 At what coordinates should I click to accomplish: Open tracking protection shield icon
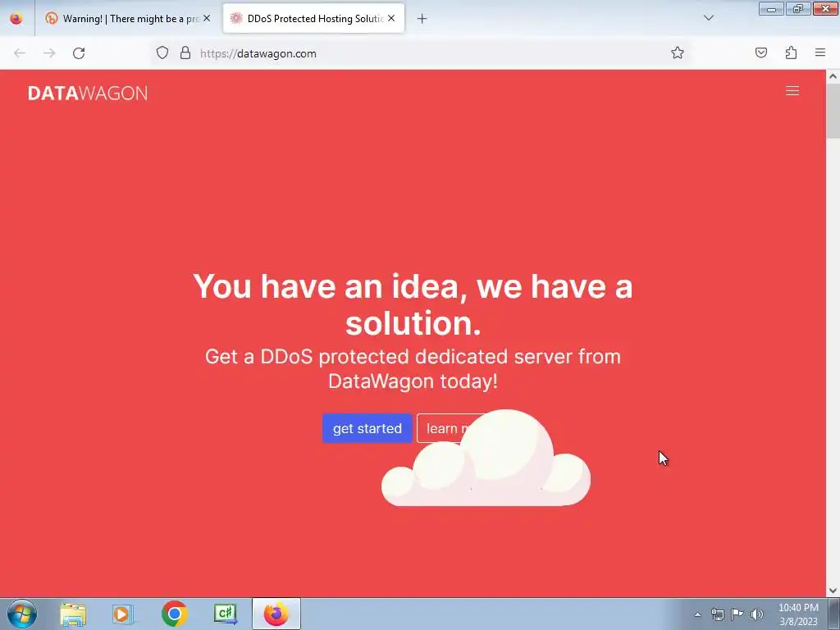[x=162, y=53]
